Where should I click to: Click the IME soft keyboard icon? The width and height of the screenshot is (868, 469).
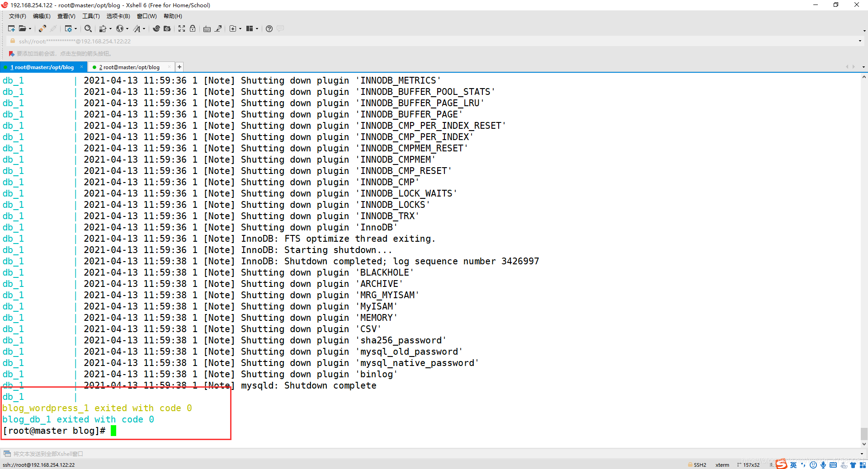point(833,465)
